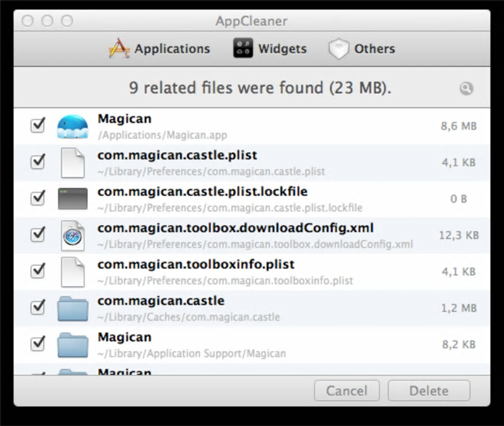
Task: Click the Application Support Magican folder icon
Action: click(73, 345)
